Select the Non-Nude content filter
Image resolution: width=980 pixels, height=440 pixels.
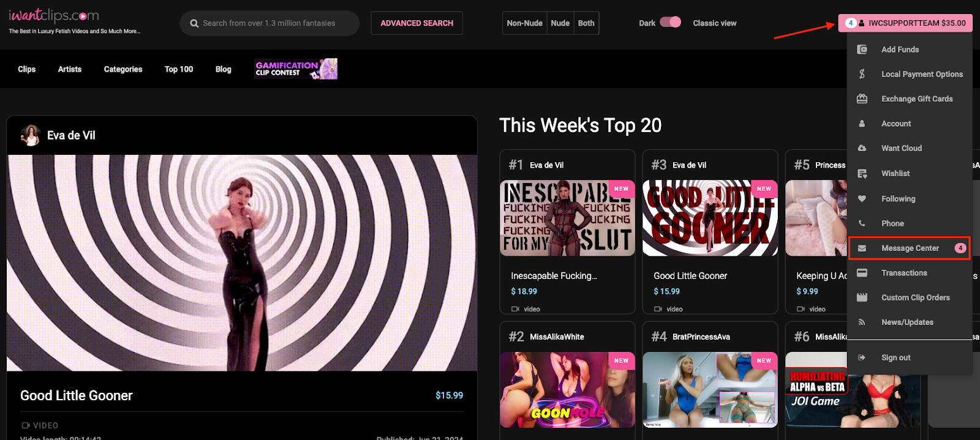tap(525, 23)
